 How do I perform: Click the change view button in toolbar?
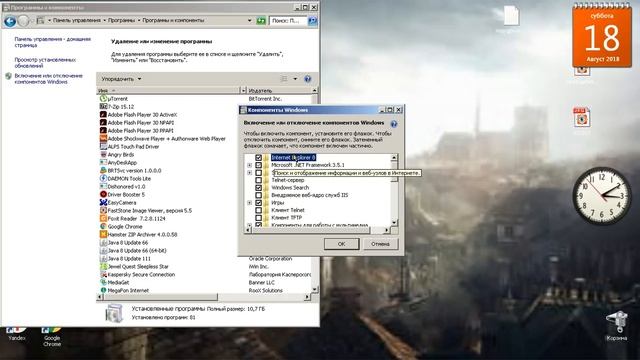(x=284, y=79)
